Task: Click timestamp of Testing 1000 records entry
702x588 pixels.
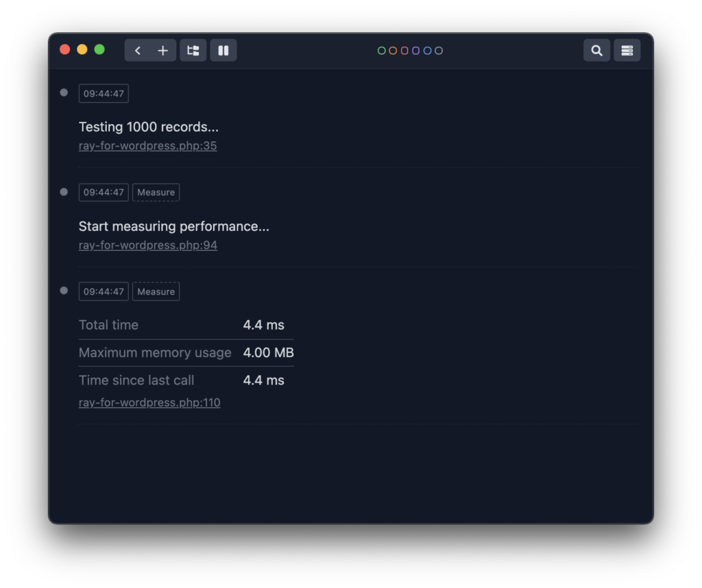Action: [x=104, y=93]
